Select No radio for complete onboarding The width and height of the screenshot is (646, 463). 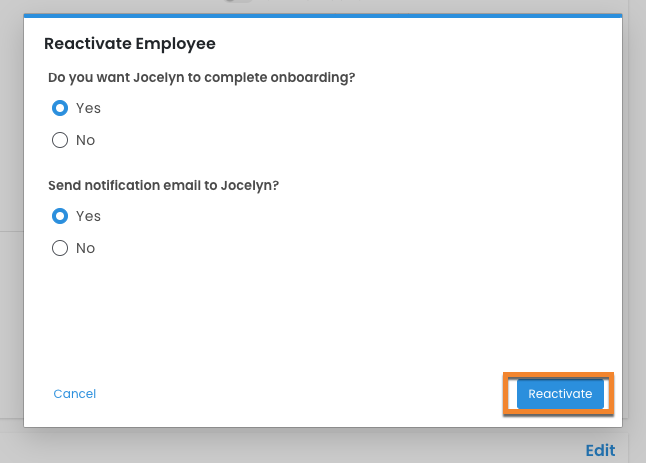coord(60,140)
